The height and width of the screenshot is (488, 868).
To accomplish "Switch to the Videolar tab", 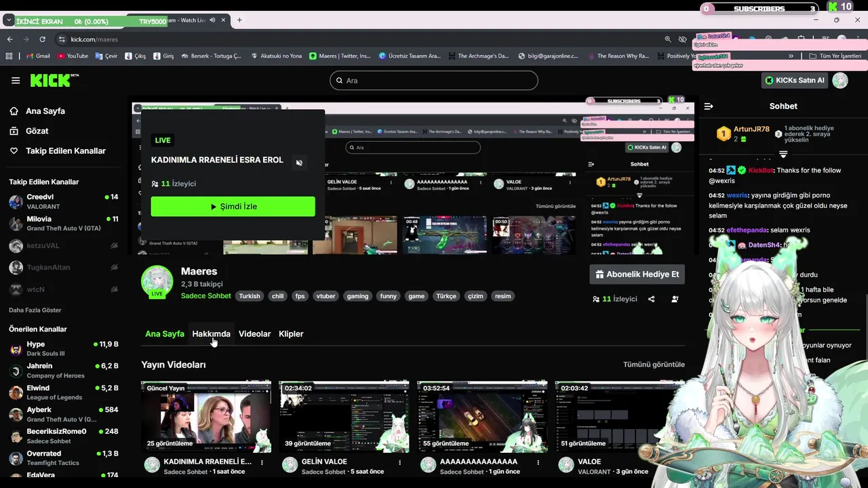I will 254,334.
